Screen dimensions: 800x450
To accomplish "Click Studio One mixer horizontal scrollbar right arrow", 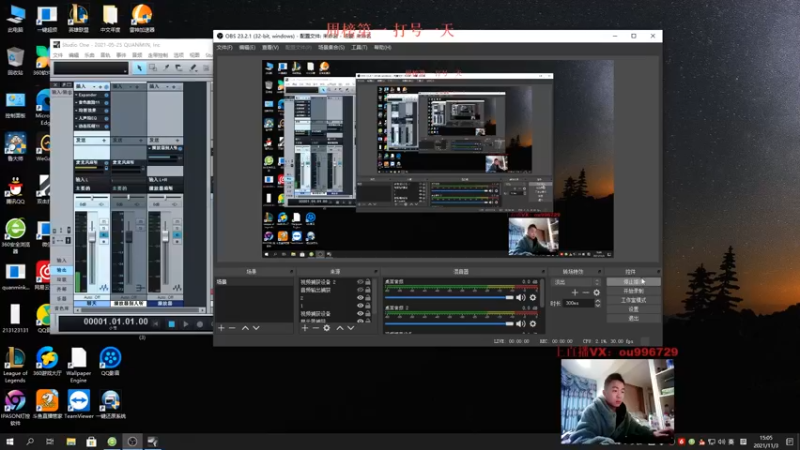I will (x=202, y=310).
